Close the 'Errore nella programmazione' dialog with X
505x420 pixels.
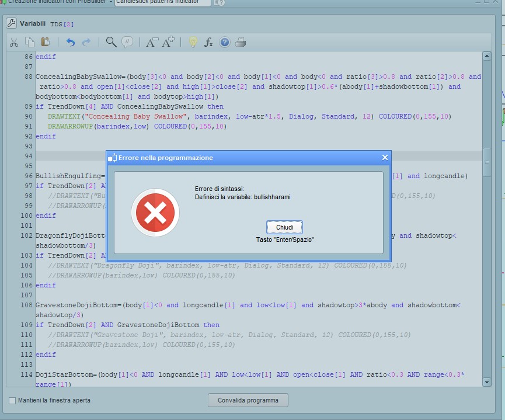coord(385,158)
